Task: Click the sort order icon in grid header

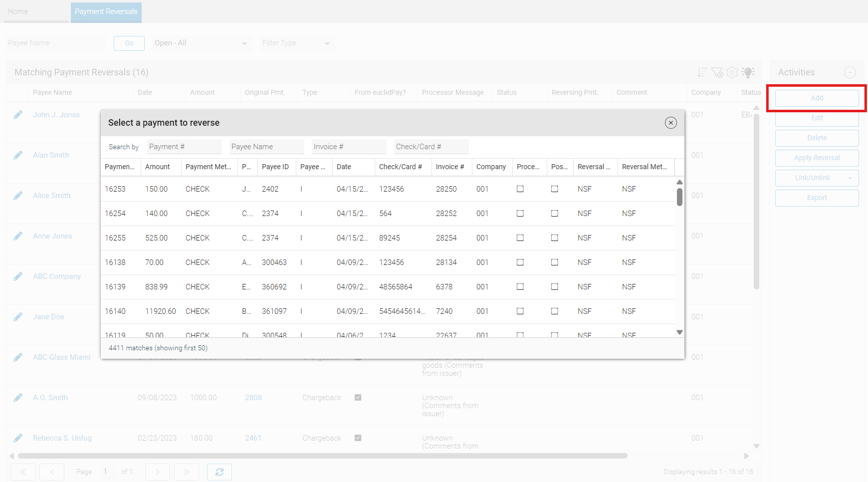Action: 702,72
